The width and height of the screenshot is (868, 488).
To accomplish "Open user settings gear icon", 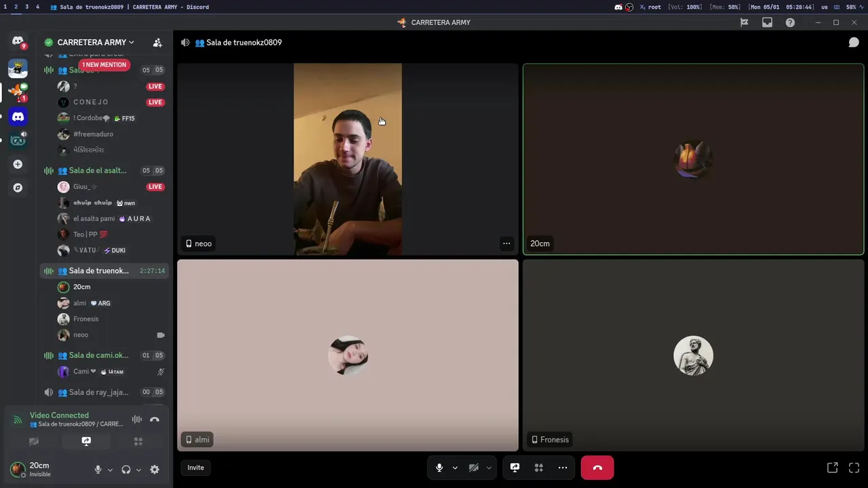I will pos(155,469).
